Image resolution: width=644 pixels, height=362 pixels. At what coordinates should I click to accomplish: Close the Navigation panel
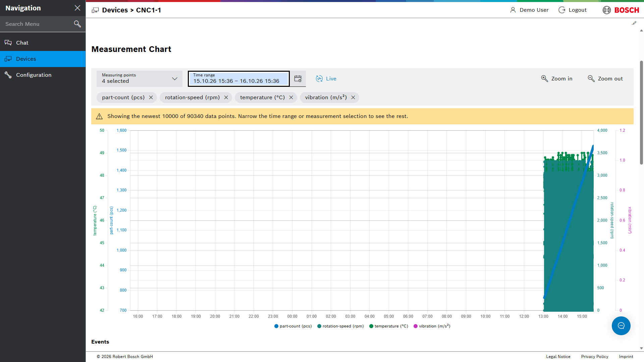point(77,8)
